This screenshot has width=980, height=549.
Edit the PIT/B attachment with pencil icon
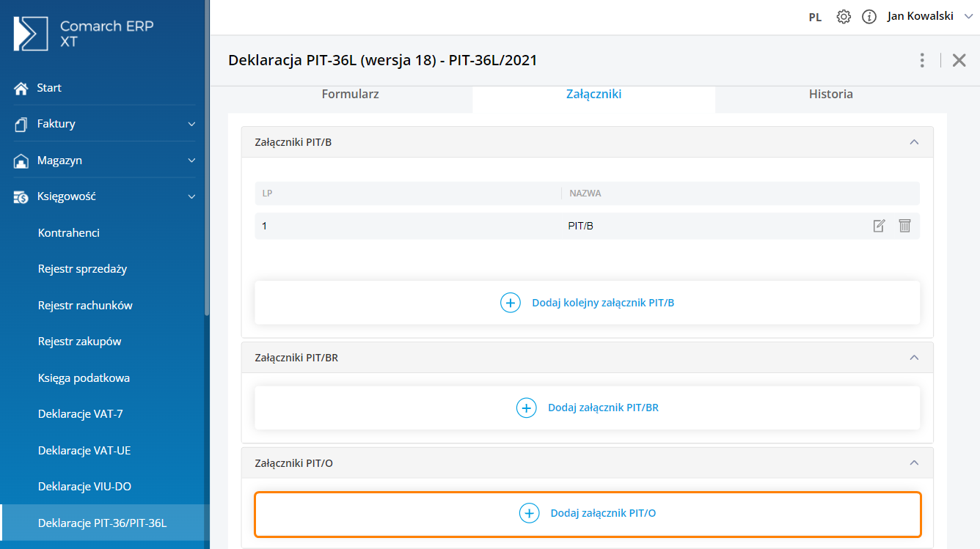point(879,226)
